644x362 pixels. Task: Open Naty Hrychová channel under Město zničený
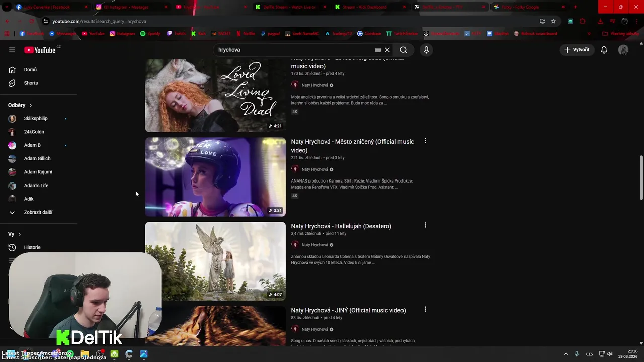314,169
